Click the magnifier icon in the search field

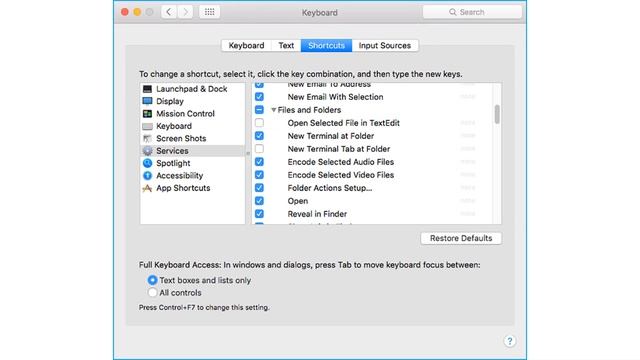(453, 12)
